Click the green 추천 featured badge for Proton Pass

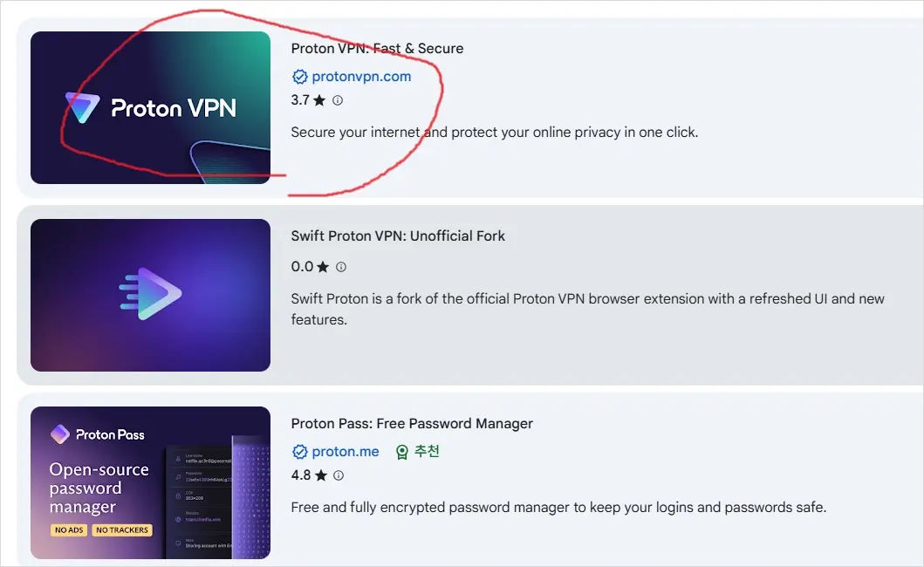(417, 452)
